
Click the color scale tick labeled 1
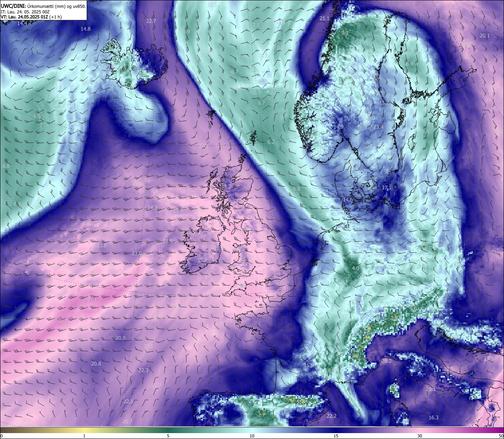pyautogui.click(x=84, y=436)
